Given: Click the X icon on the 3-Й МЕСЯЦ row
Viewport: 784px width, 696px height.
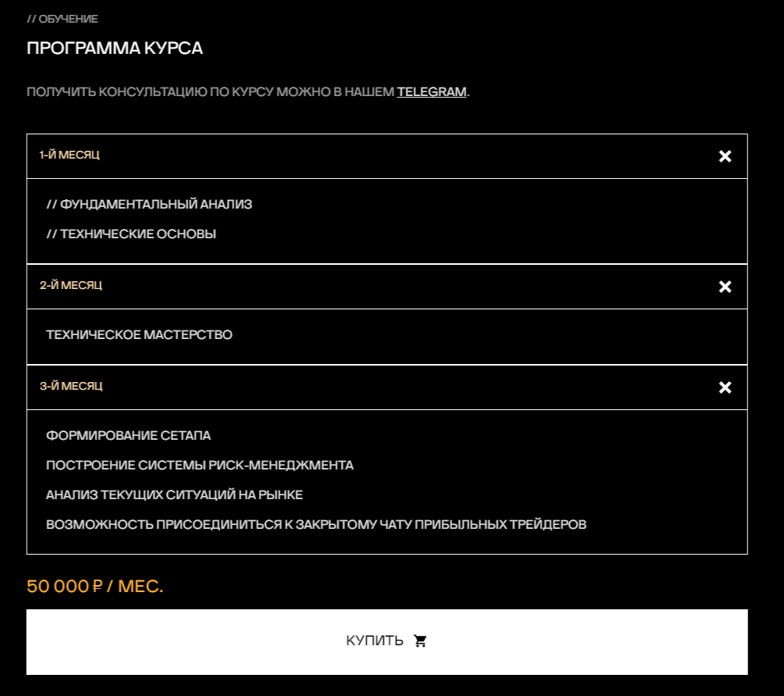Looking at the screenshot, I should pos(725,387).
